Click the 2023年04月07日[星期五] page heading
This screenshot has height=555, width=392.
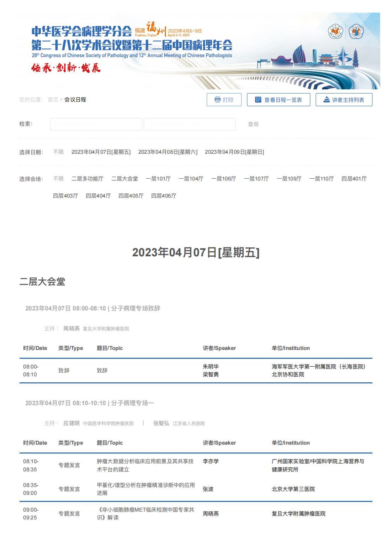196,253
